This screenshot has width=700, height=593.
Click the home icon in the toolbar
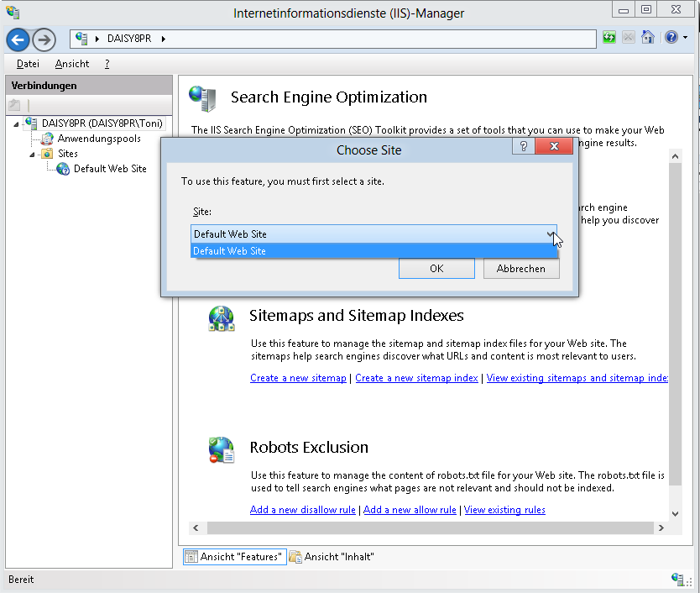pos(647,38)
